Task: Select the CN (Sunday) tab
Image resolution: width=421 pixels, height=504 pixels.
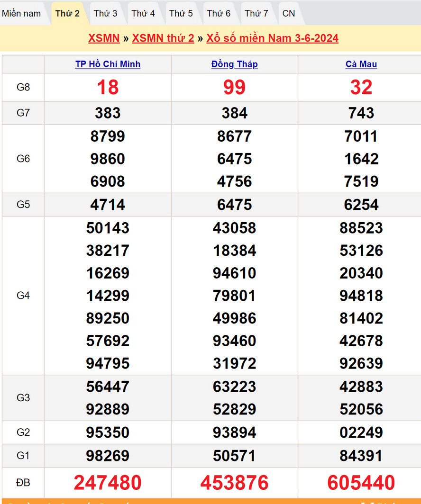Action: 289,13
